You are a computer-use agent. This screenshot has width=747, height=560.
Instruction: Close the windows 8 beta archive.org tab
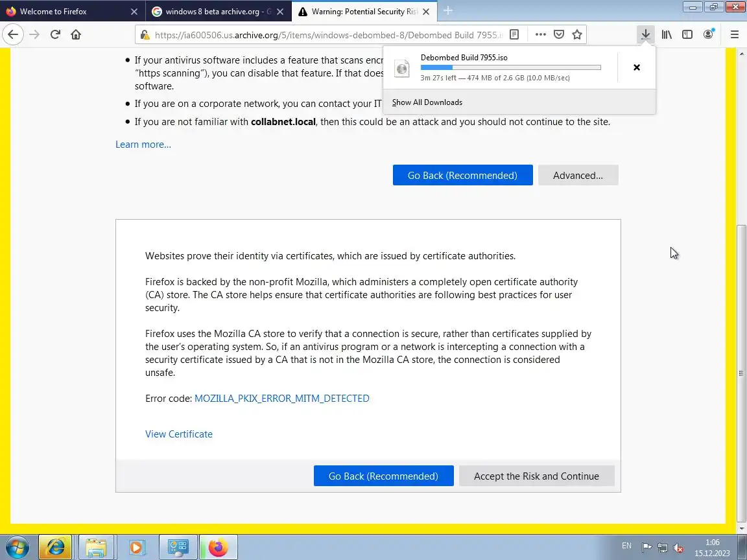[x=280, y=12]
